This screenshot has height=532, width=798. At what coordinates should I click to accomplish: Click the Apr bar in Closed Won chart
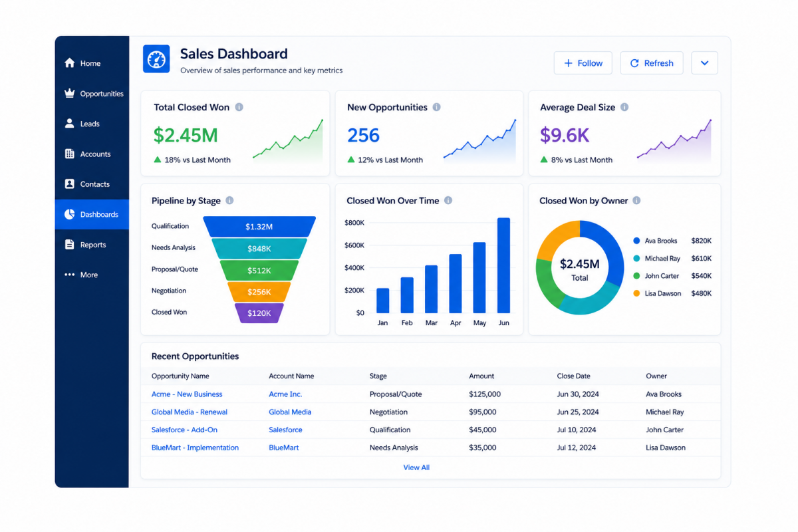pyautogui.click(x=456, y=283)
